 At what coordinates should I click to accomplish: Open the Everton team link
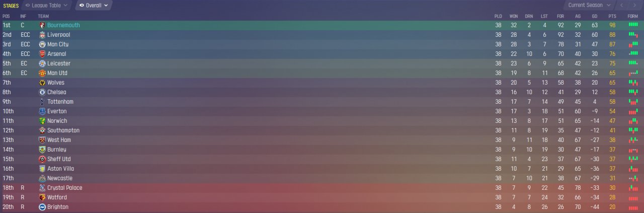[57, 111]
